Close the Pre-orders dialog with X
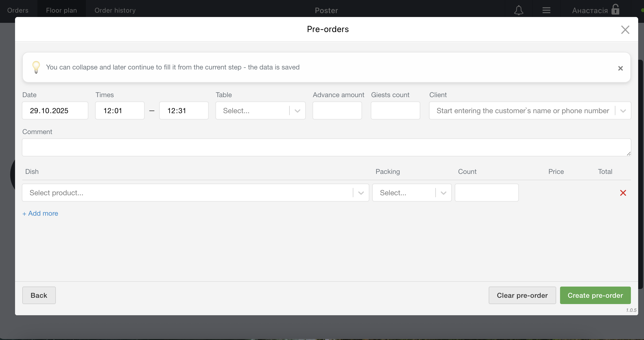This screenshot has height=340, width=644. tap(625, 30)
